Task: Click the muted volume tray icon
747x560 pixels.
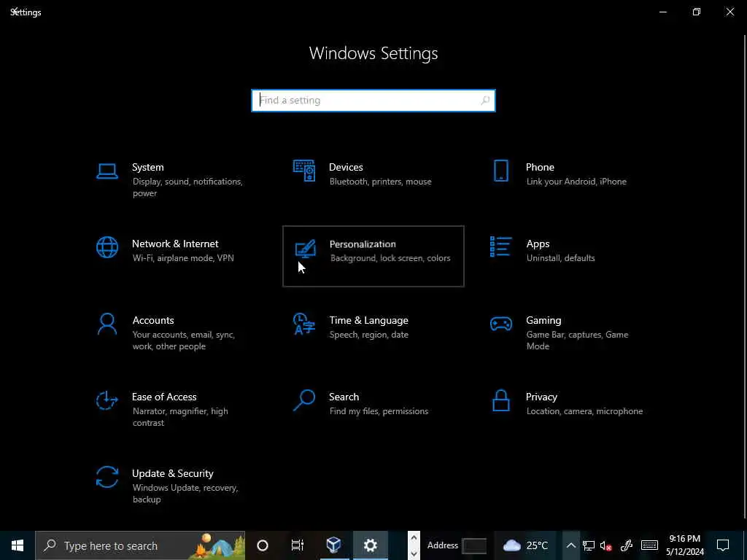Action: pos(606,545)
